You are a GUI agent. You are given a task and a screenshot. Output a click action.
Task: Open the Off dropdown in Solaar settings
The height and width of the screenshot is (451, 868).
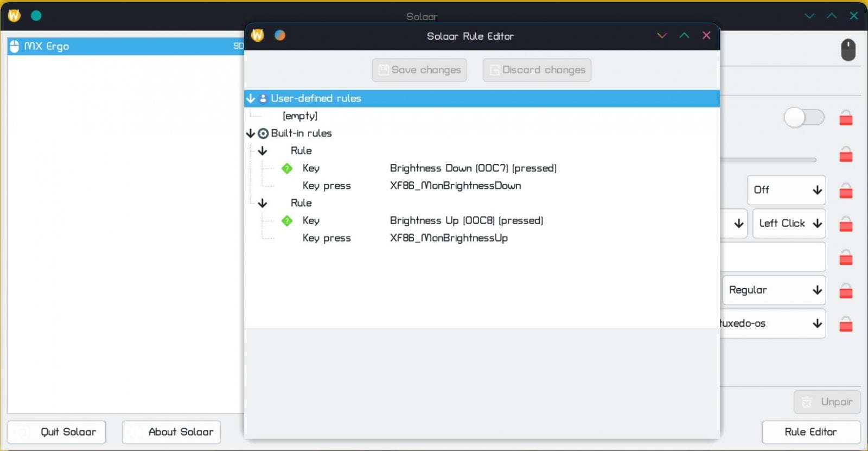787,190
